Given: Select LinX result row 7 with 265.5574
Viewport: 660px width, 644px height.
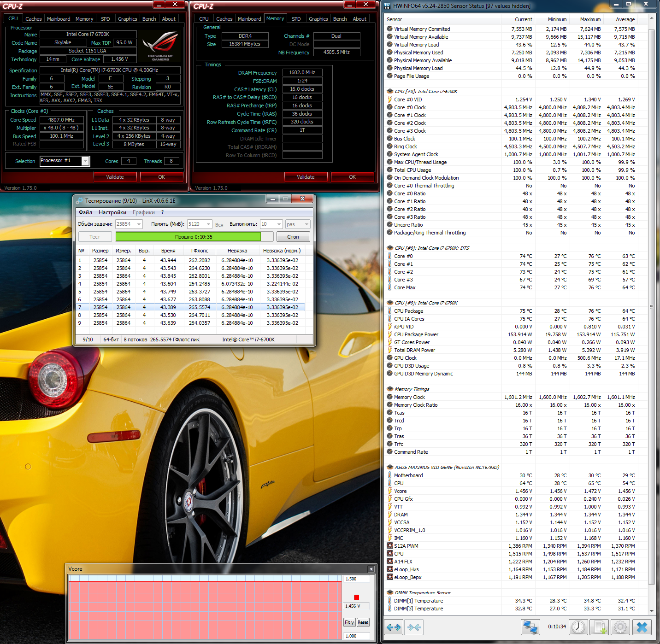Looking at the screenshot, I should pos(190,307).
